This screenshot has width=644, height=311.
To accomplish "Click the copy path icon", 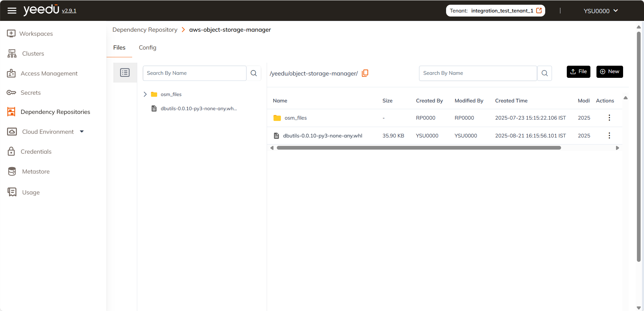I will (365, 73).
